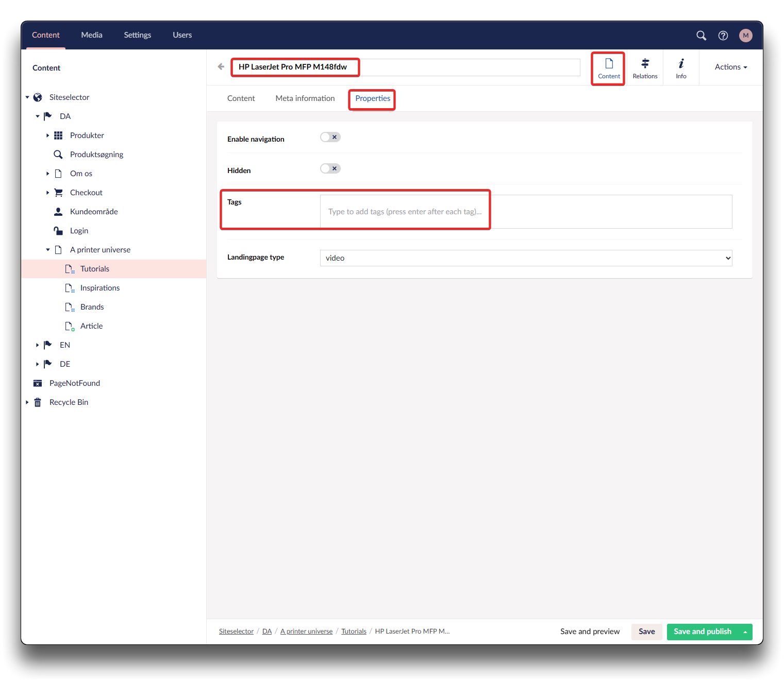The height and width of the screenshot is (682, 784).
Task: Open the user avatar M menu
Action: tap(745, 36)
